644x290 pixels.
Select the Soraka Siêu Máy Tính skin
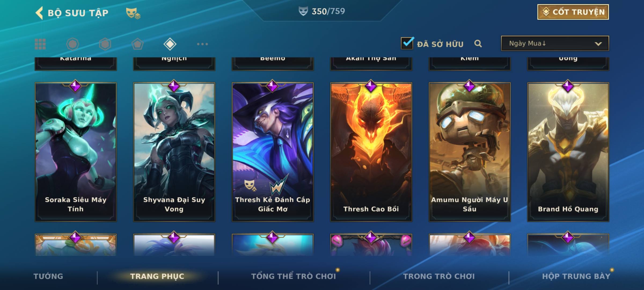coord(76,152)
